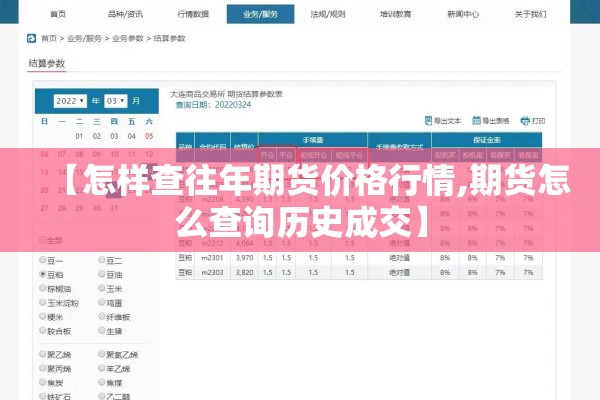Viewport: 600px width, 400px height.
Task: Pick calendar date 04
Action: pyautogui.click(x=132, y=136)
